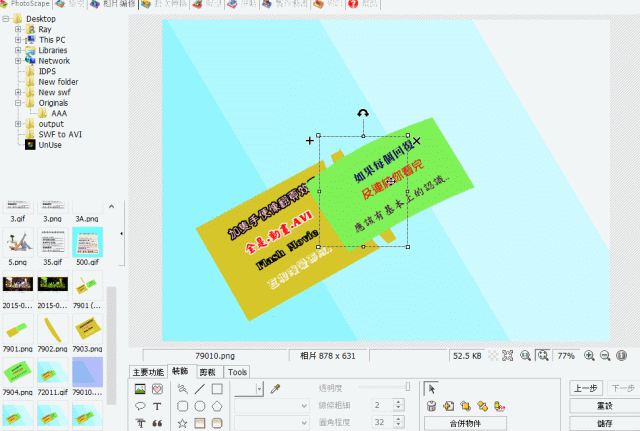Viewport: 640px width, 431px height.
Task: Click the stacked yellow squares object icon
Action: pyautogui.click(x=465, y=406)
